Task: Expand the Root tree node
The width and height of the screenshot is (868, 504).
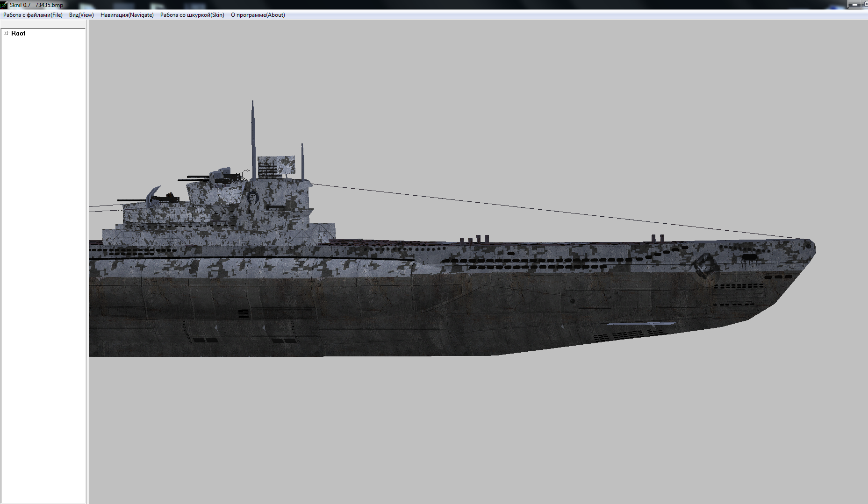Action: (6, 33)
